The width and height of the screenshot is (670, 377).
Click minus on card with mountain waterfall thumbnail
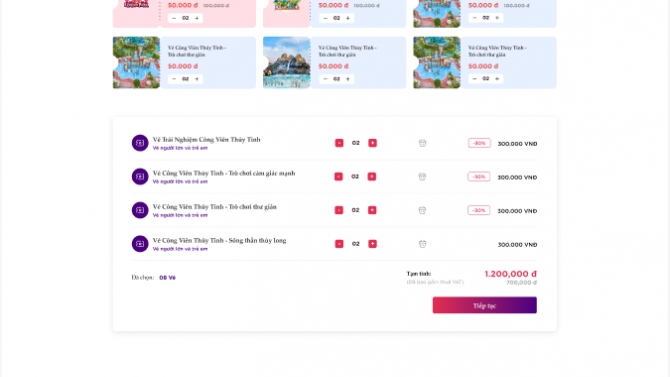point(325,79)
